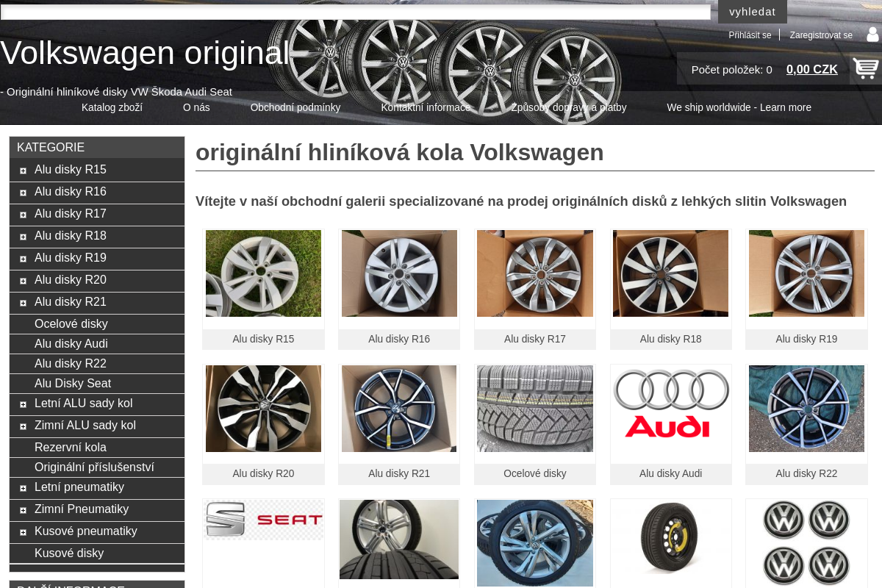The image size is (882, 588).
Task: Open the Katalog zboží menu item
Action: pyautogui.click(x=112, y=107)
